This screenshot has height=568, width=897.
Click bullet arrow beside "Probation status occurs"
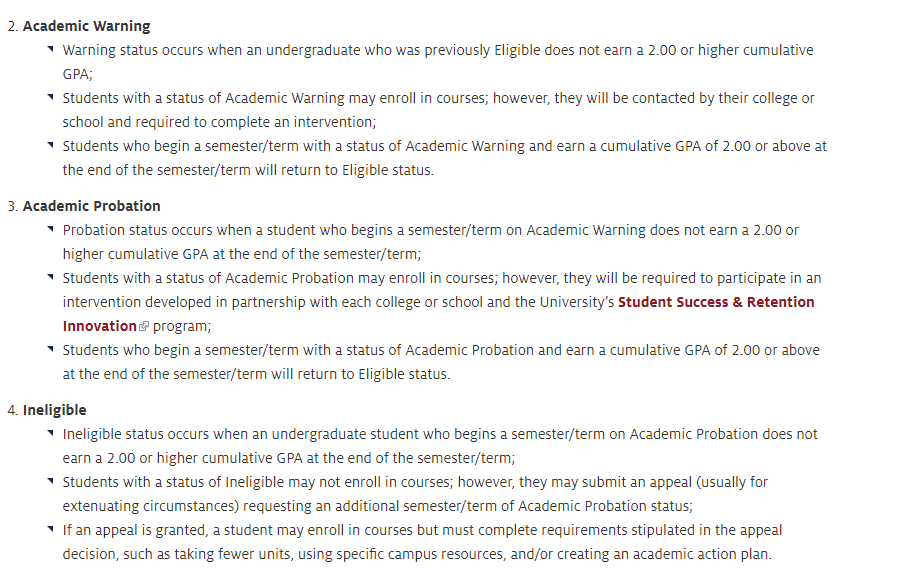(x=51, y=229)
